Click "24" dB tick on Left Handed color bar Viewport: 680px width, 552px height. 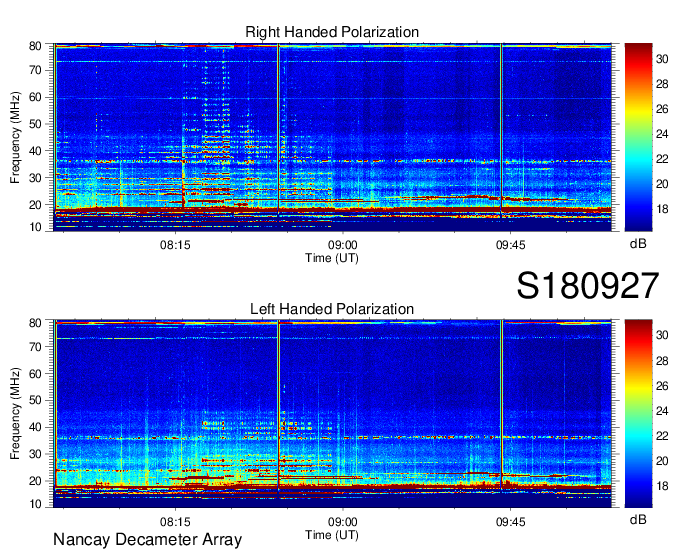(x=662, y=411)
